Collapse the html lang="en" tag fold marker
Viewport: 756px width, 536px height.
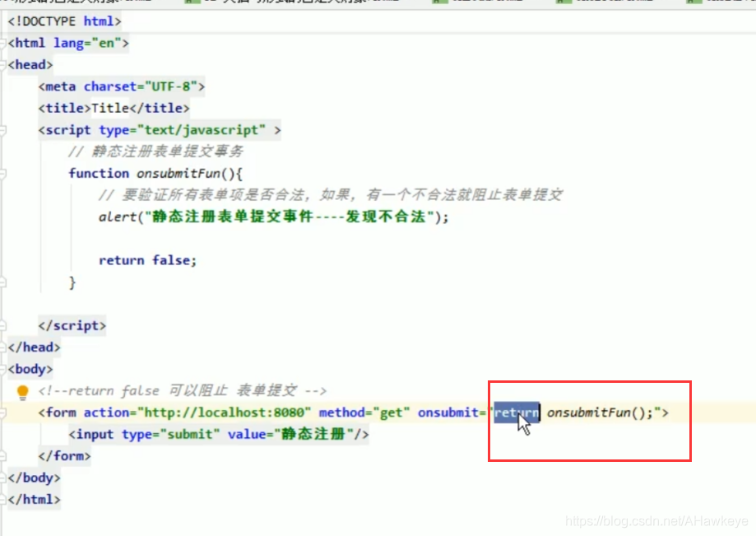click(2, 43)
